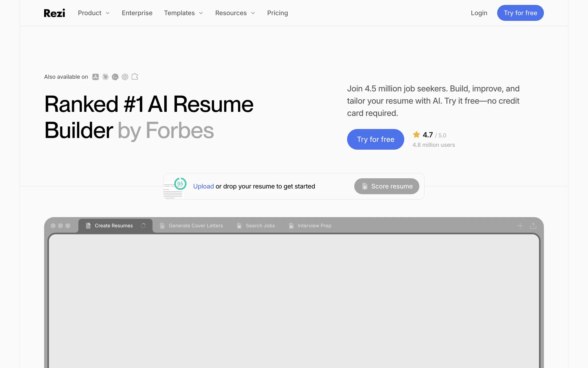
Task: Click Try for free in the header
Action: pyautogui.click(x=520, y=13)
